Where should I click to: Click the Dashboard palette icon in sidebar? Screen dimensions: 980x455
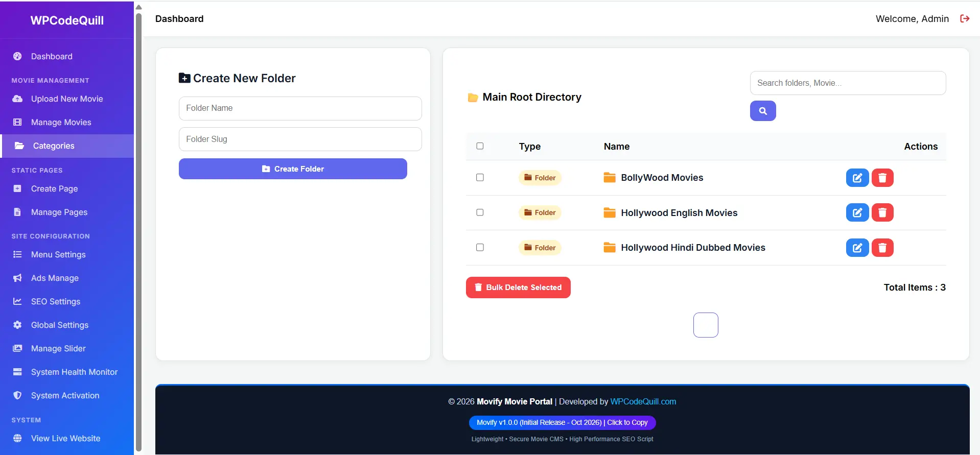click(17, 56)
